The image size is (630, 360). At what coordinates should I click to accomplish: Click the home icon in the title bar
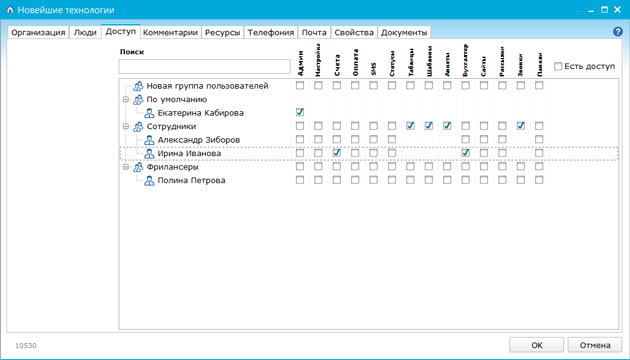tap(10, 10)
